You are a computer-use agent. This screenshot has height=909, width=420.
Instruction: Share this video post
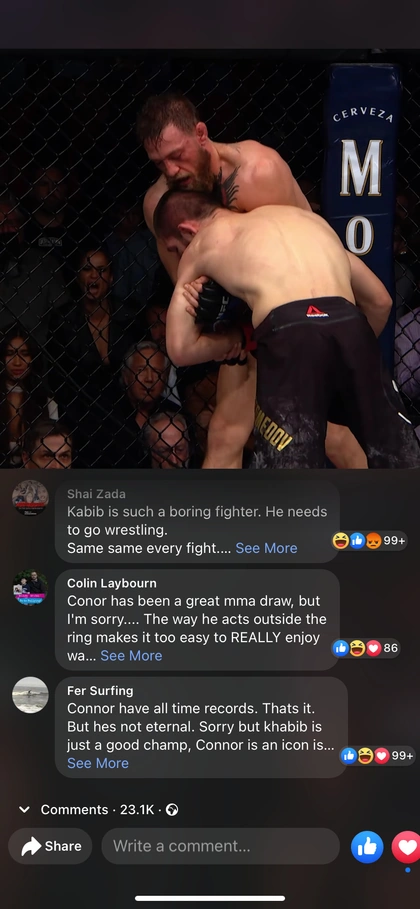pyautogui.click(x=50, y=846)
